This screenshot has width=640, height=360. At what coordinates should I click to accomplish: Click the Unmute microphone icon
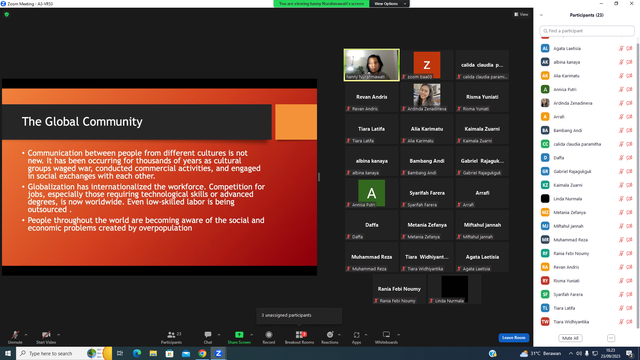pyautogui.click(x=15, y=335)
